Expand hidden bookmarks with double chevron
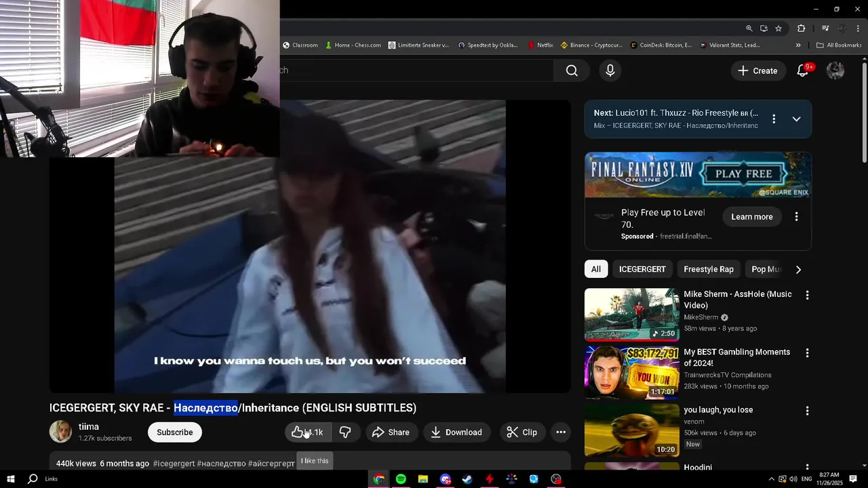 (x=798, y=45)
